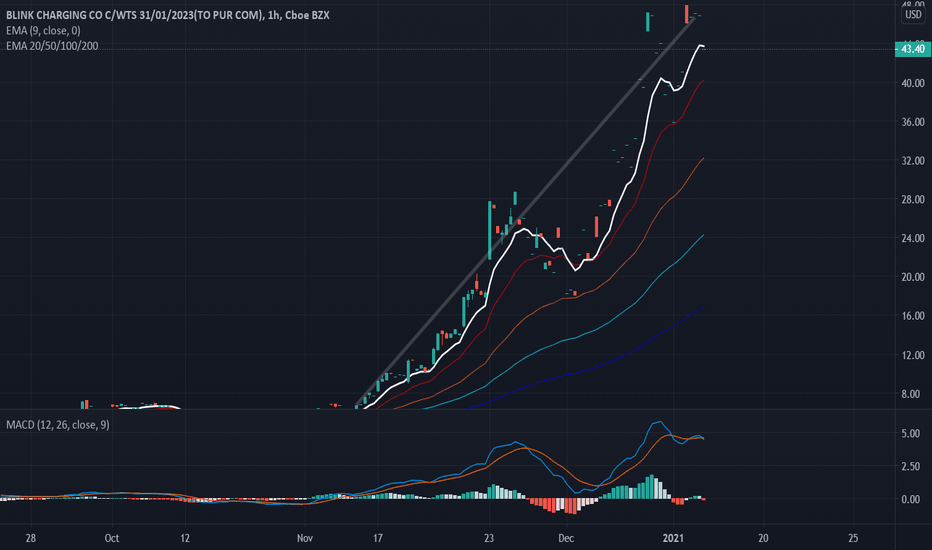Click the 28 date label on time axis
Viewport: 932px width, 550px height.
pos(30,538)
